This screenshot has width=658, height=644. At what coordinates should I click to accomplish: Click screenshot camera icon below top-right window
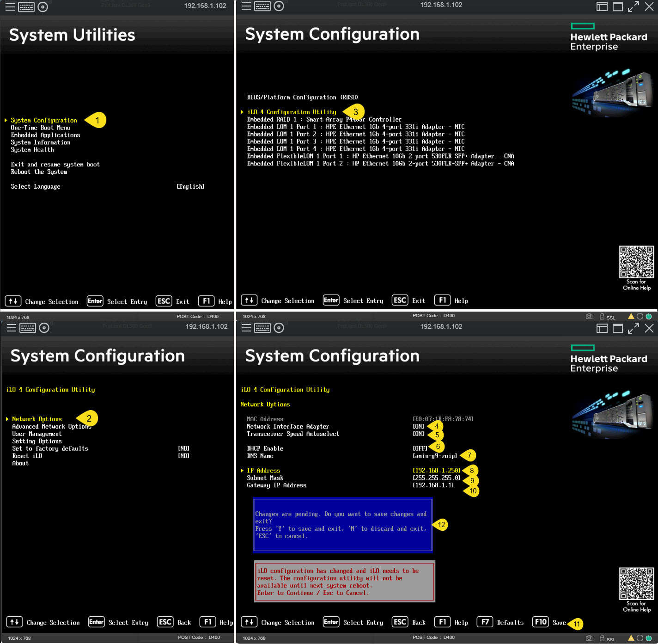point(589,317)
